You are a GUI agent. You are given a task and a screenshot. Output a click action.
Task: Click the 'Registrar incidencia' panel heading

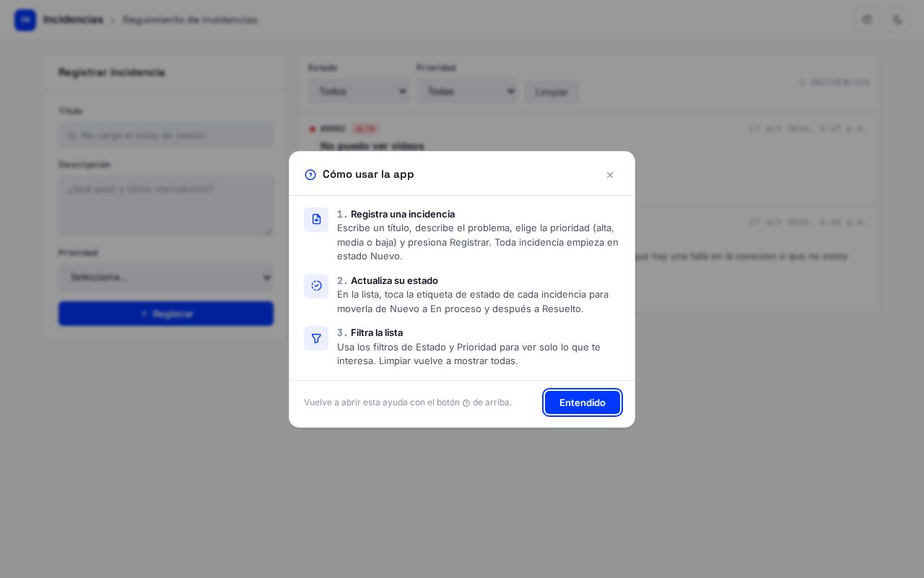click(112, 72)
